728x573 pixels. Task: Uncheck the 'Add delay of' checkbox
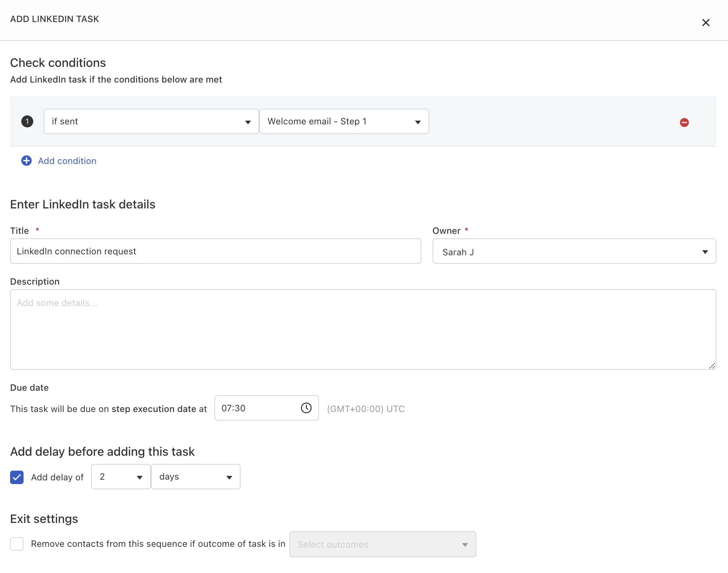[17, 477]
